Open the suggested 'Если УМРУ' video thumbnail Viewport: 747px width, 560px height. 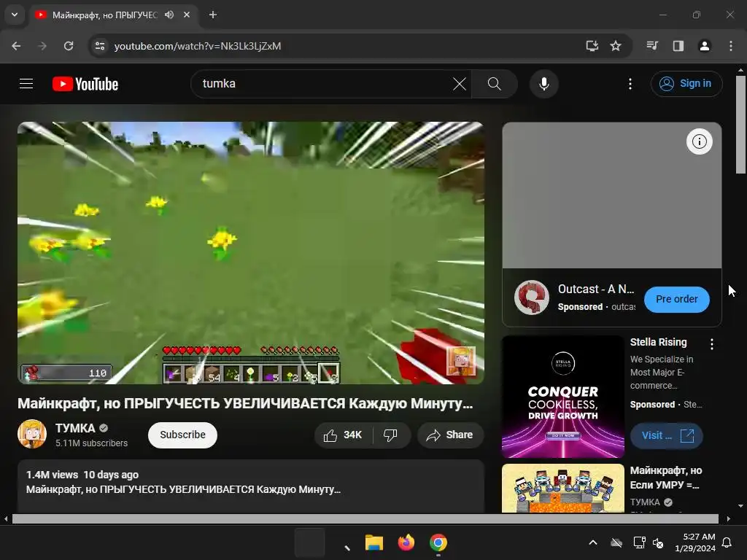562,488
